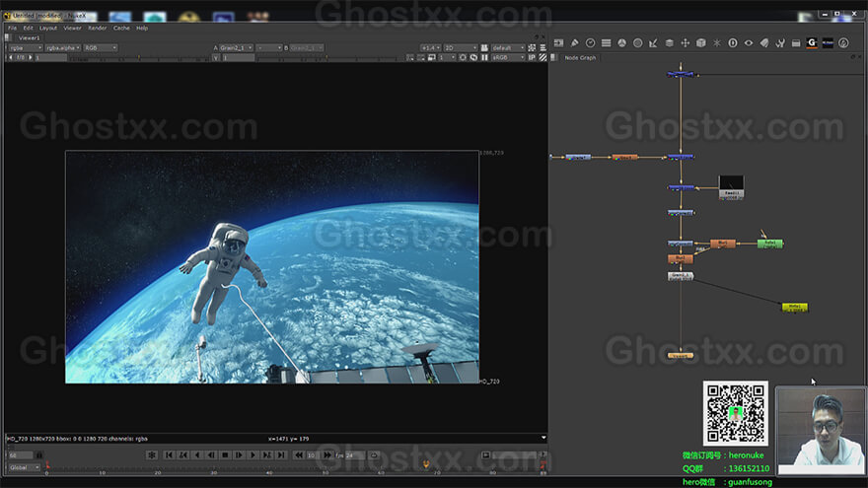The width and height of the screenshot is (868, 488).
Task: Open the wipe mode dropdown between A and B
Action: pos(269,48)
